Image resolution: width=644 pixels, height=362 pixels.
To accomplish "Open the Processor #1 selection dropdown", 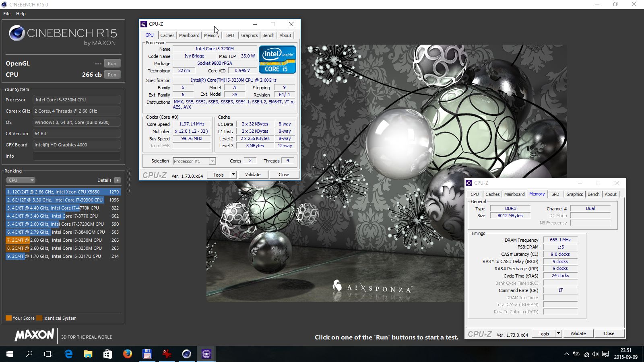I will pos(194,161).
